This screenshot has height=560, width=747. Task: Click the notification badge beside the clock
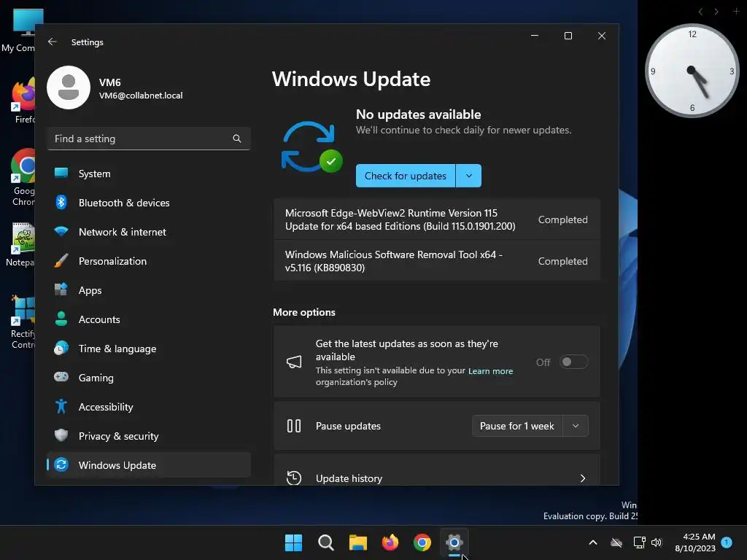(727, 542)
